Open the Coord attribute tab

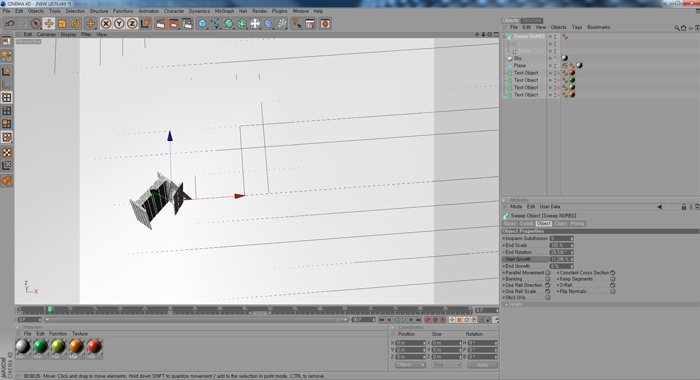[526, 223]
